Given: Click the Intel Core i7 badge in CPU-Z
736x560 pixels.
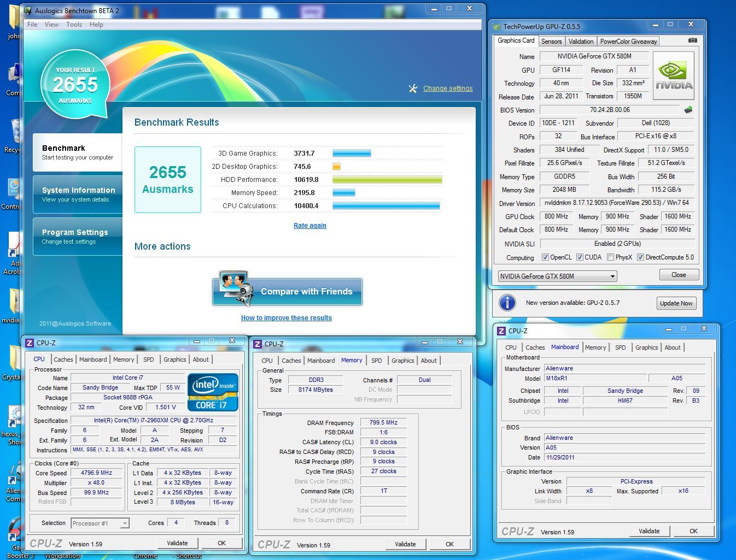Looking at the screenshot, I should pos(213,392).
